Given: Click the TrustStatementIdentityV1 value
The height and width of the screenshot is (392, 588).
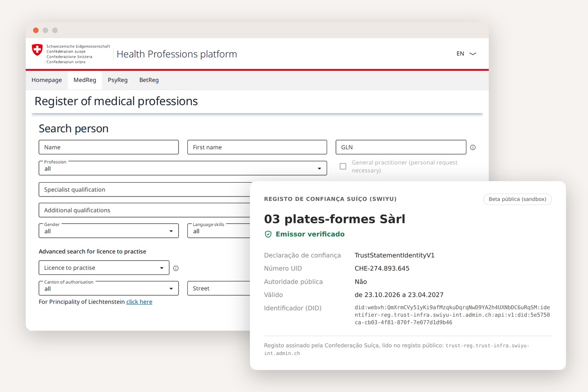Looking at the screenshot, I should [394, 255].
